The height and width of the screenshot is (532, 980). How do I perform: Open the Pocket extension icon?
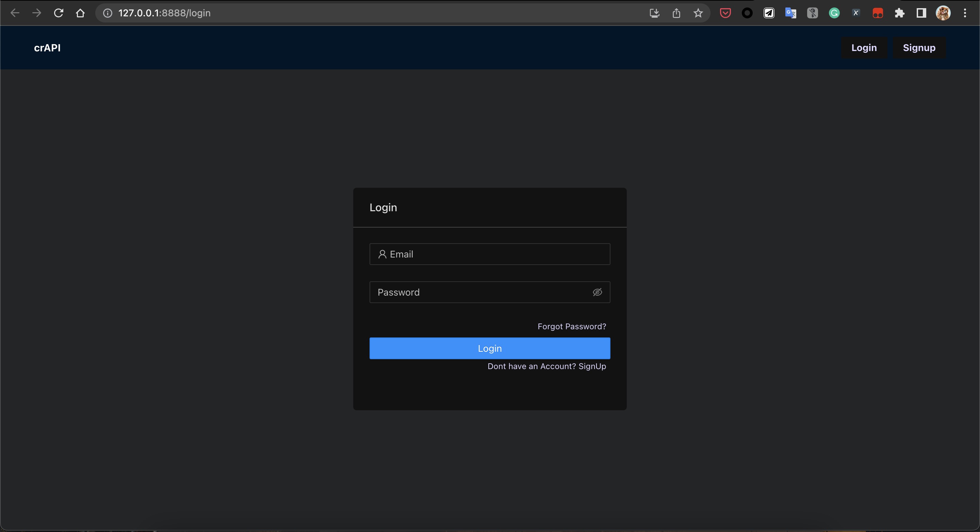(x=725, y=13)
